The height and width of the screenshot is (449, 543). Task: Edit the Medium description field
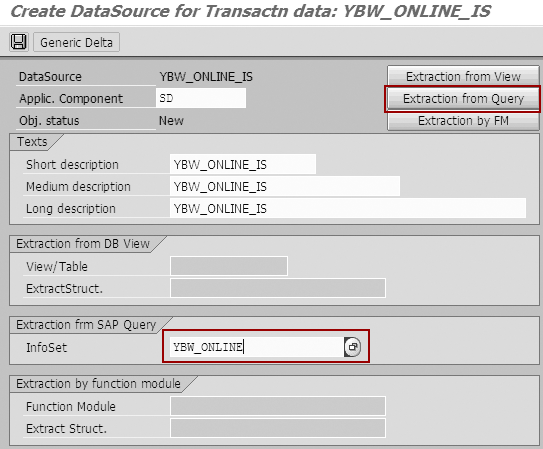tap(285, 187)
